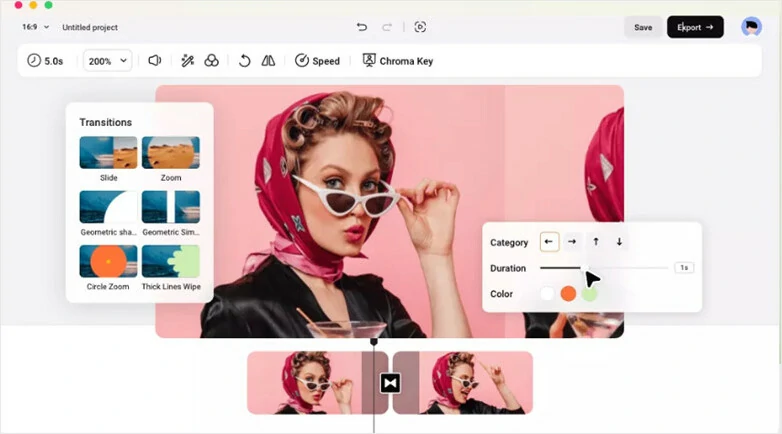
Task: Open the user profile avatar
Action: 751,27
